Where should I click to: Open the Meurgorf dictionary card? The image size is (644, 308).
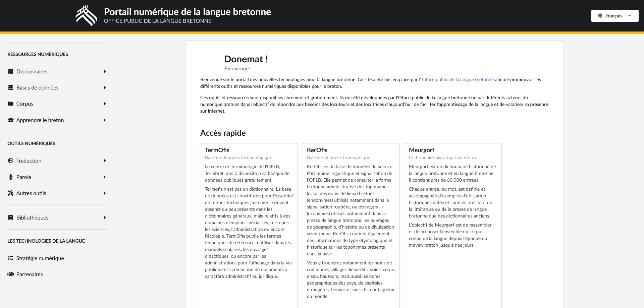(x=421, y=150)
